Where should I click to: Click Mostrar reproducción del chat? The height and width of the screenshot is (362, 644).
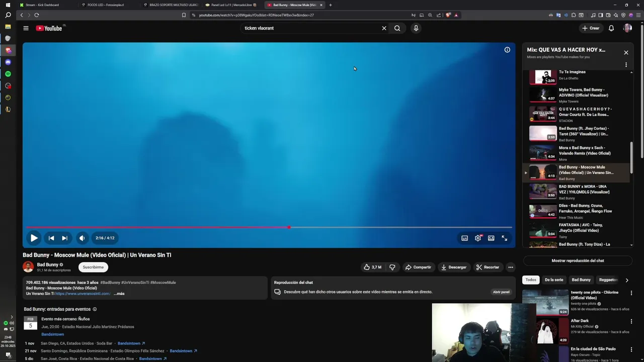(x=578, y=260)
